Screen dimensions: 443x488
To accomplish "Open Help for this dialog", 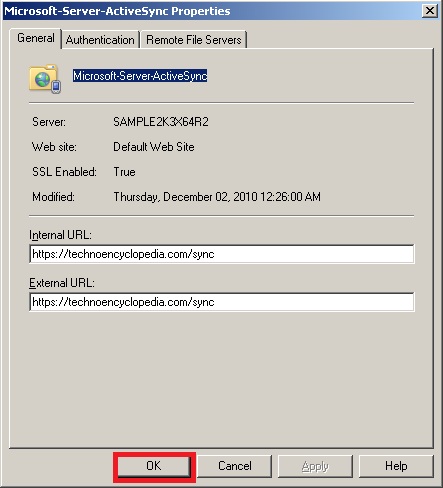I will point(396,466).
